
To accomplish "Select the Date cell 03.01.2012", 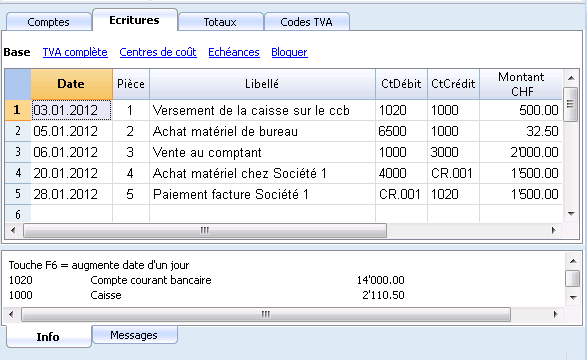I will pyautogui.click(x=72, y=110).
